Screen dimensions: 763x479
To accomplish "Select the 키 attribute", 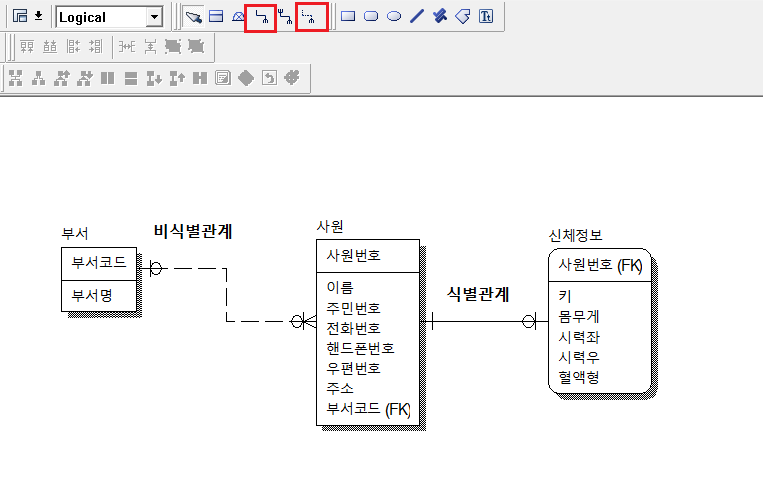I will 564,296.
